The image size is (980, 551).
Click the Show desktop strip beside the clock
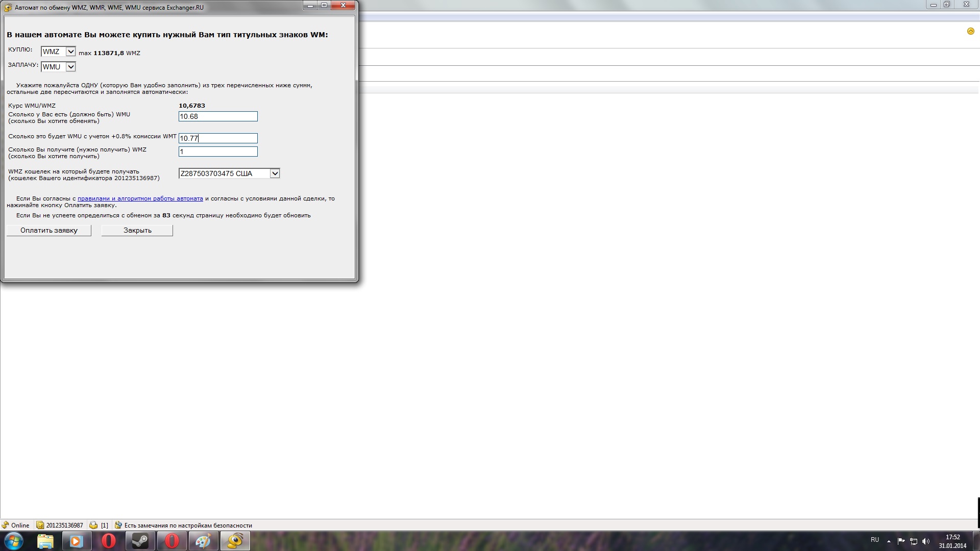tap(976, 541)
